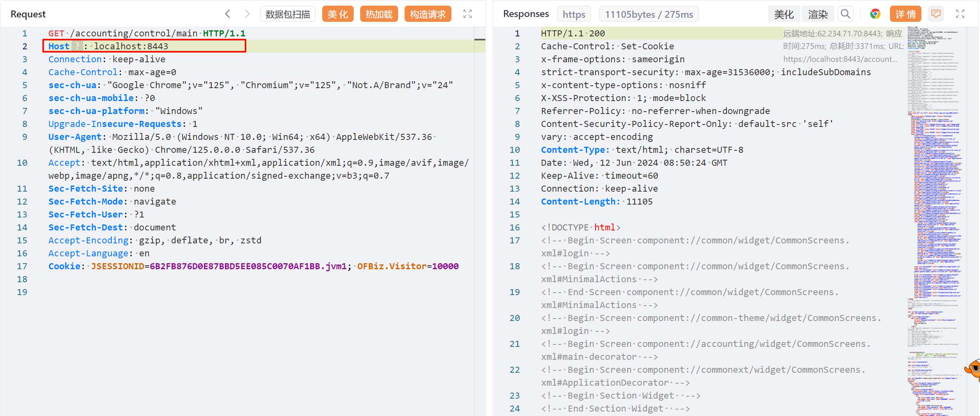The width and height of the screenshot is (980, 416).
Task: Click the back arrow in Request header
Action: coord(228,14)
